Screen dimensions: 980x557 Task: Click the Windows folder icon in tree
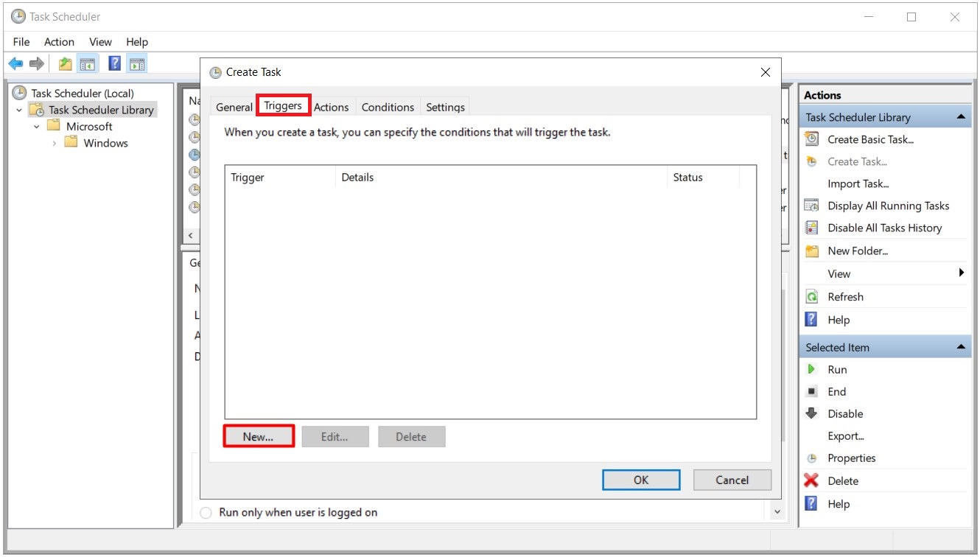[71, 143]
